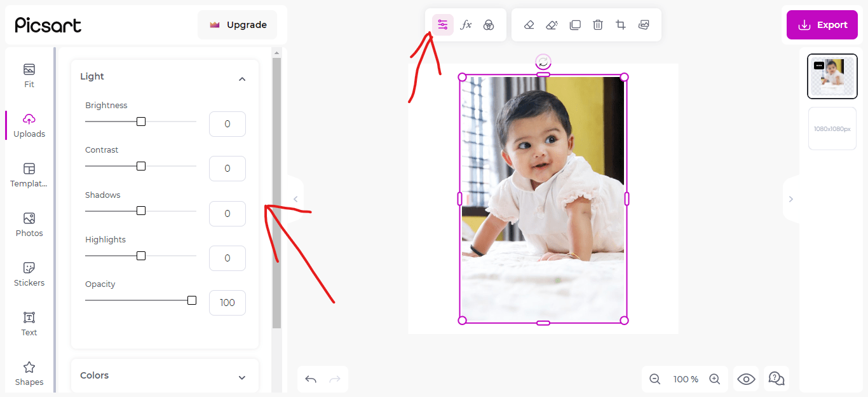Expand the right side panel arrow
Viewport: 868px width, 397px height.
(790, 199)
